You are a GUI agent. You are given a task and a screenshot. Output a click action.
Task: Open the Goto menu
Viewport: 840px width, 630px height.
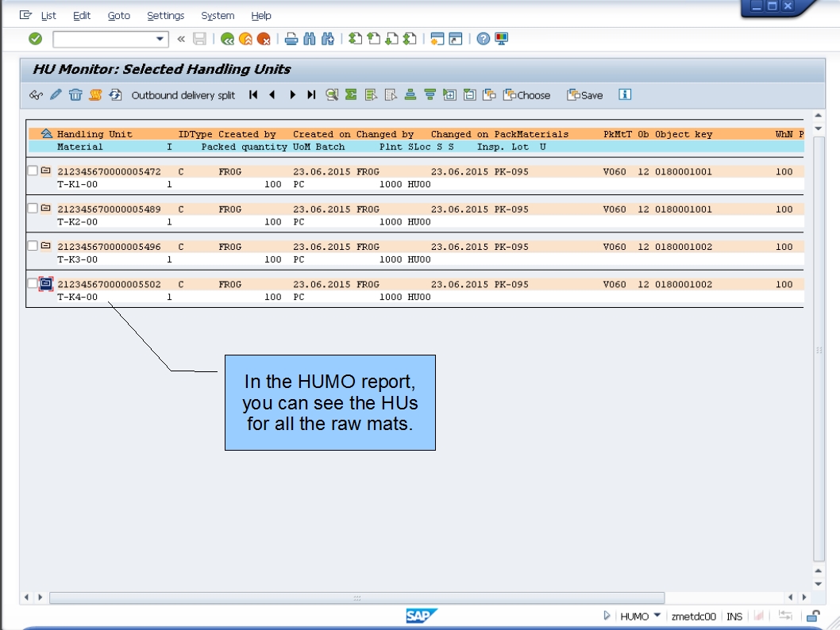(x=119, y=16)
